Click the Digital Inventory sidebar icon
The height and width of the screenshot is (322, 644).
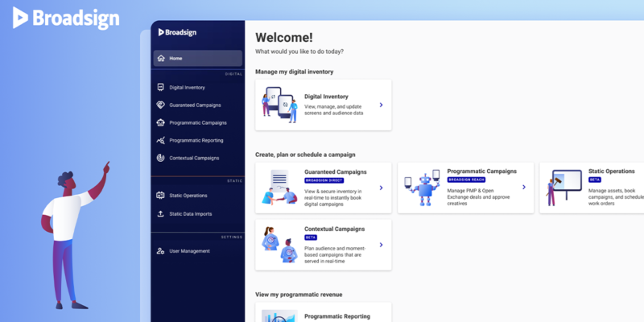[160, 88]
